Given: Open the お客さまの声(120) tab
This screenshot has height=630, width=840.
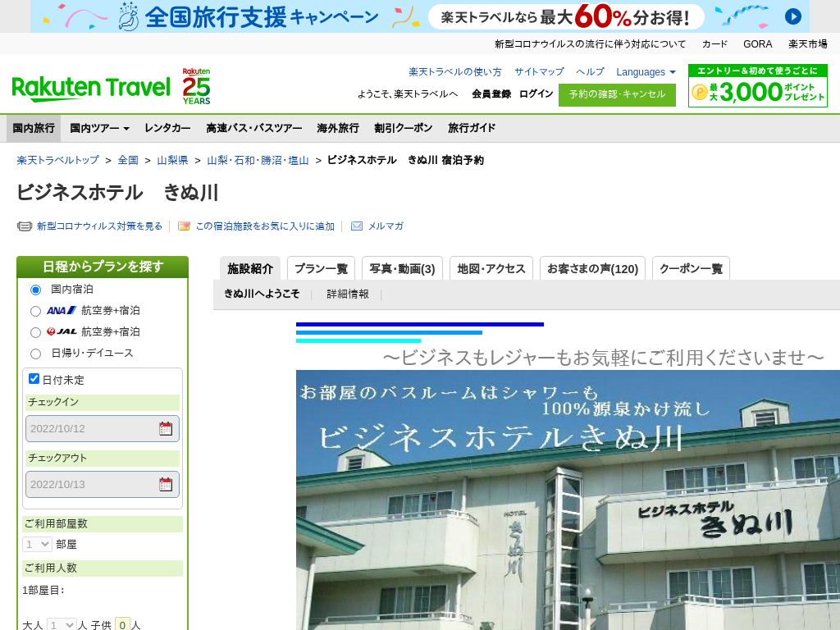Looking at the screenshot, I should 592,268.
